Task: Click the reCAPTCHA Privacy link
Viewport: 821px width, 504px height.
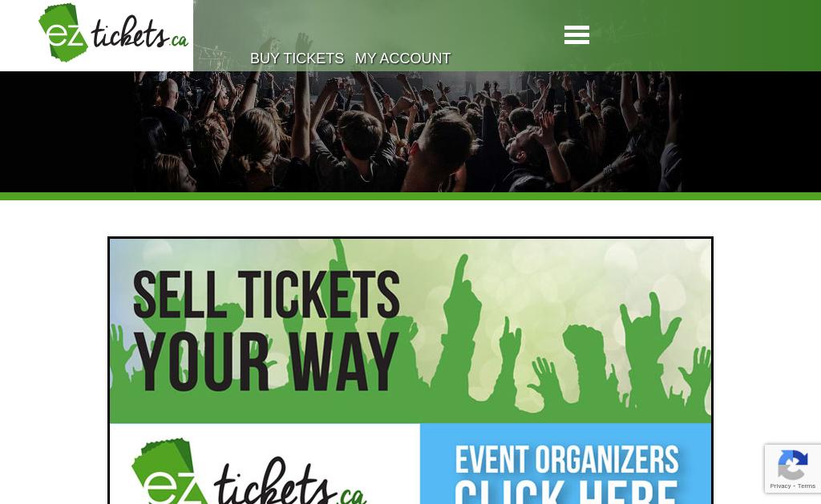Action: coord(780,486)
